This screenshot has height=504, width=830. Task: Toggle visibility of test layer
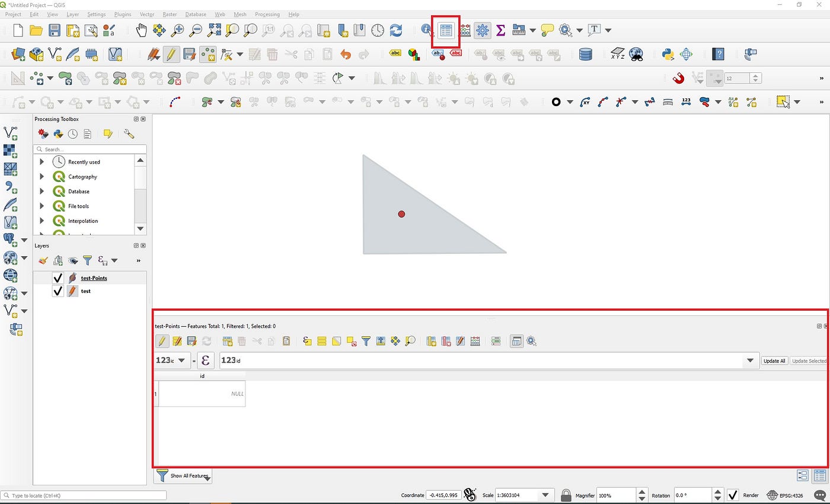click(x=58, y=291)
